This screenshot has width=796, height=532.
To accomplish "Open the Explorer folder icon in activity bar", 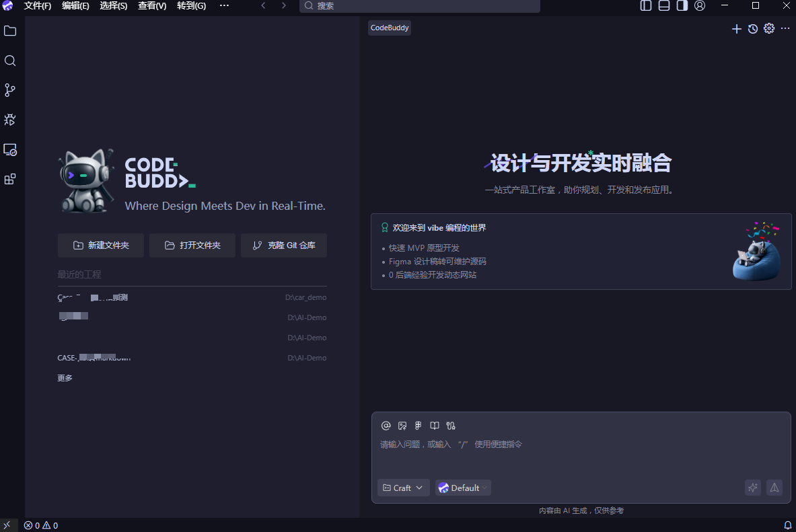I will click(x=10, y=31).
